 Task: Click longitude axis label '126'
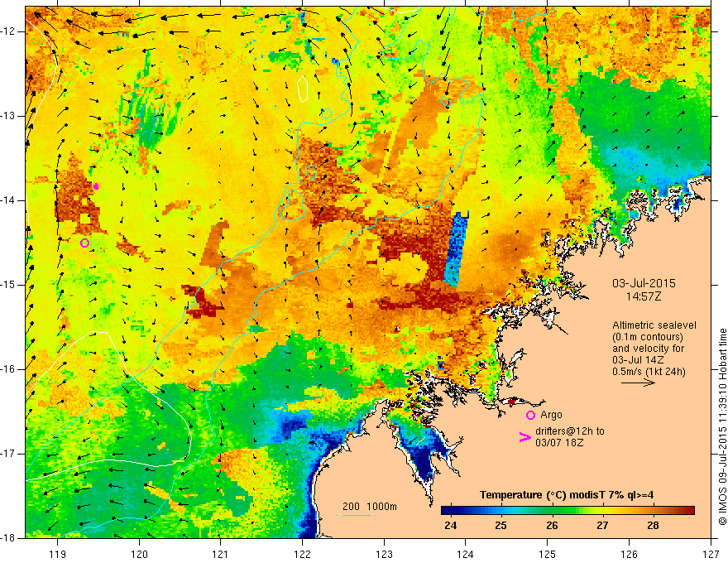(629, 554)
